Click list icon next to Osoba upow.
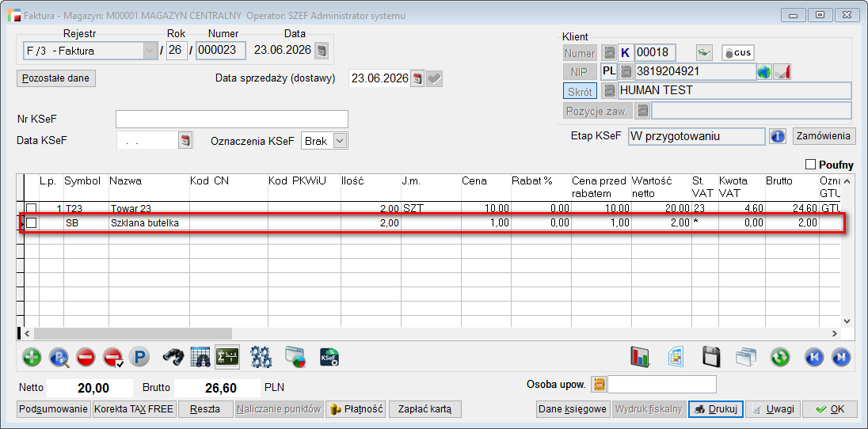 tap(599, 384)
